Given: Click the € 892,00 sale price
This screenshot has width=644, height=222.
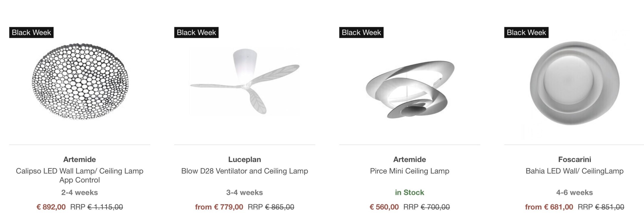Looking at the screenshot, I should click(x=51, y=207).
